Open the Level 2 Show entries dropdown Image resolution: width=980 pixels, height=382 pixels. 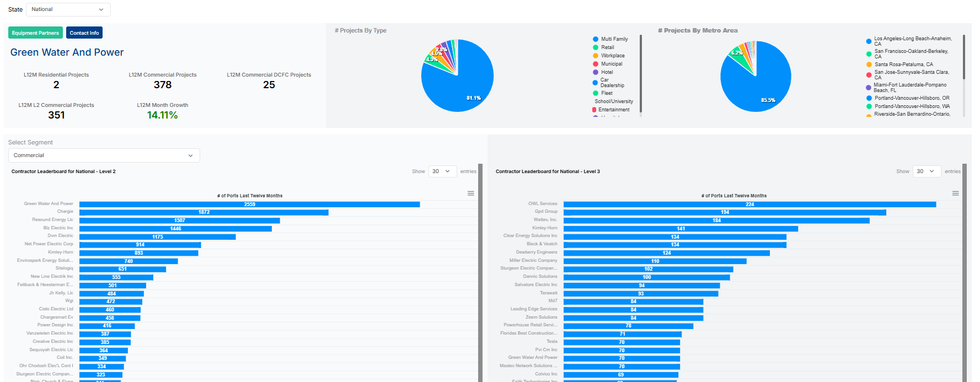pos(442,171)
